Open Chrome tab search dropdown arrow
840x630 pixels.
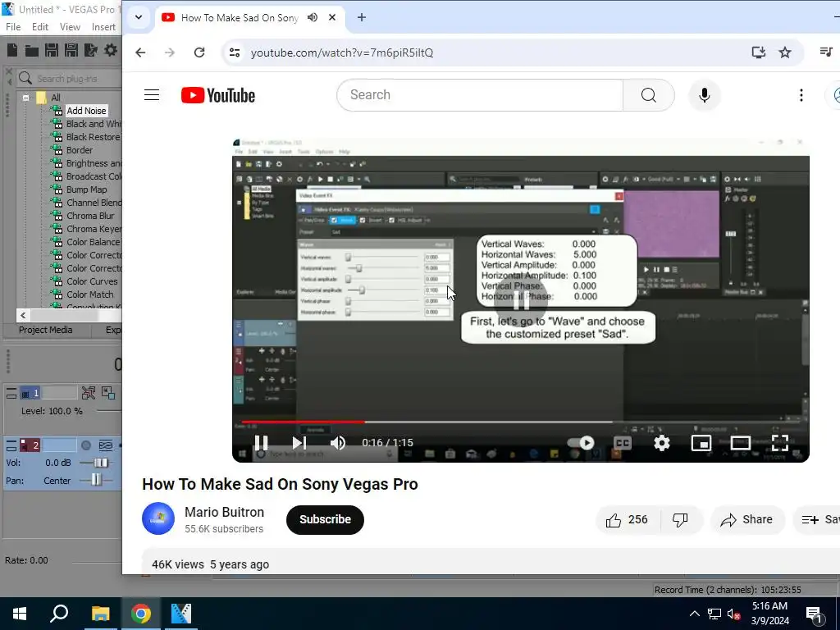[x=138, y=17]
